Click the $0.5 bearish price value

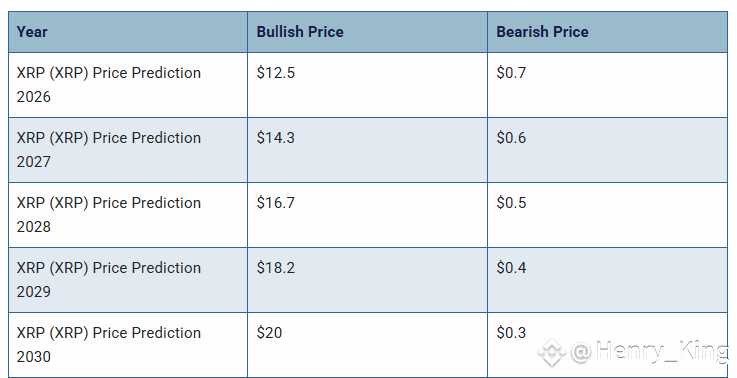[511, 203]
